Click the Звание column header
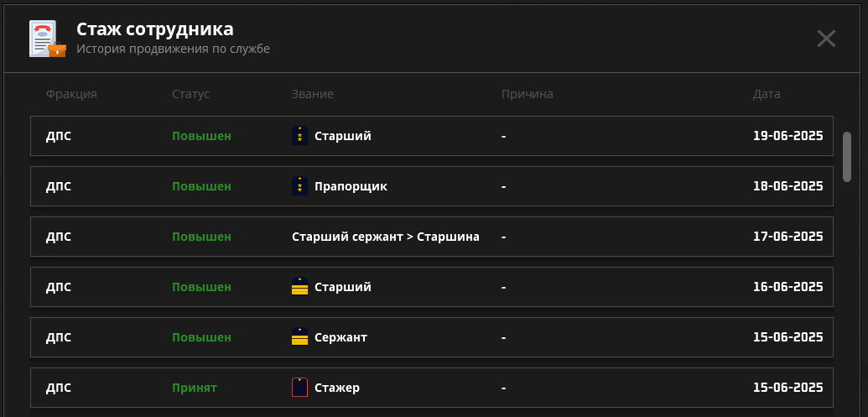The width and height of the screenshot is (868, 417). 313,94
